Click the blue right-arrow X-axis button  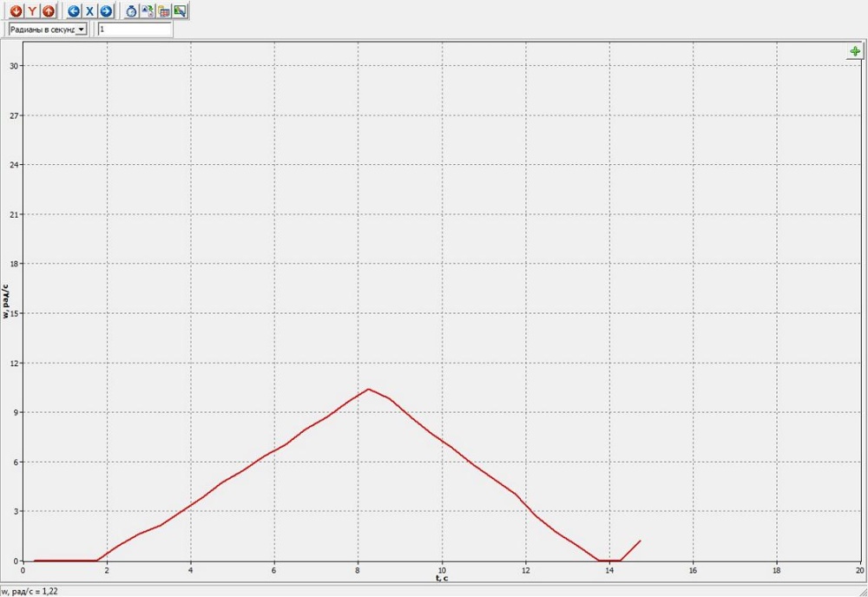[106, 10]
